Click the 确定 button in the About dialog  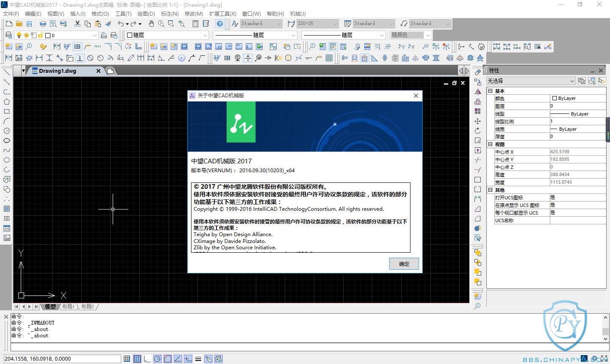point(404,264)
